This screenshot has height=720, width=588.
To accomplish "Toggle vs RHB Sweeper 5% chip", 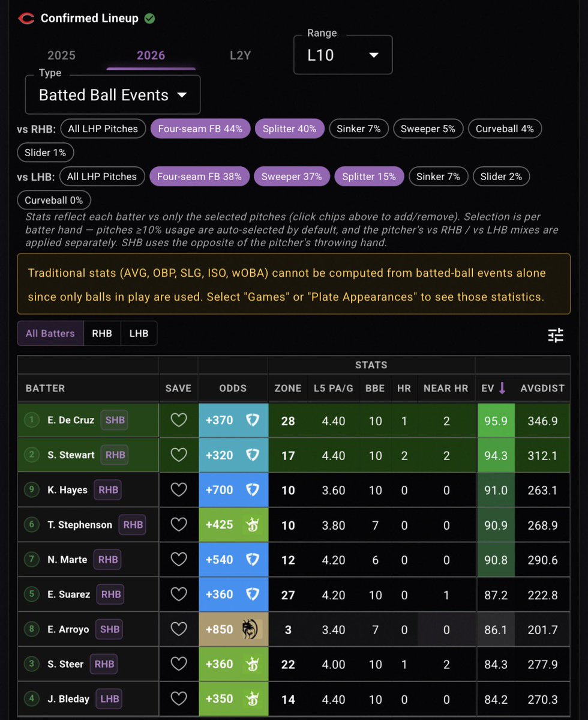I will [x=428, y=129].
